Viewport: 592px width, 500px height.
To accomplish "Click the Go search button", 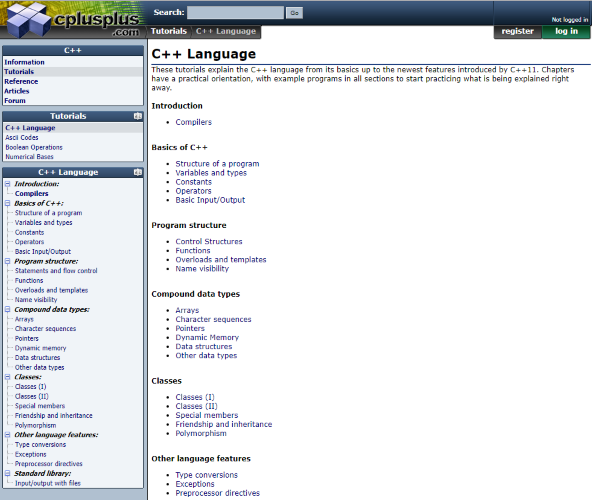I will pyautogui.click(x=294, y=13).
